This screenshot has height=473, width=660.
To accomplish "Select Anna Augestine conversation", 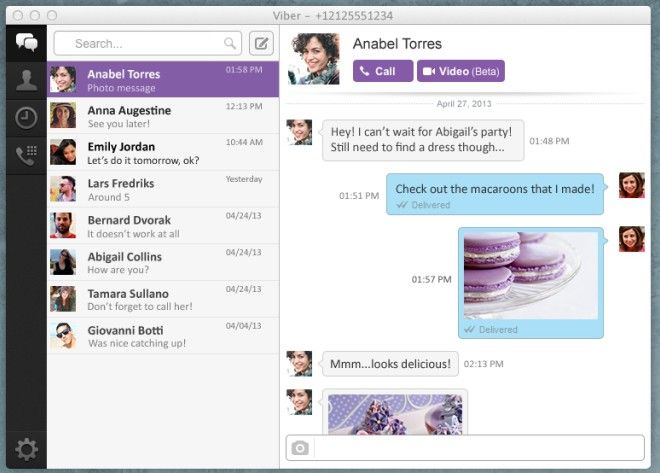I will pos(163,117).
